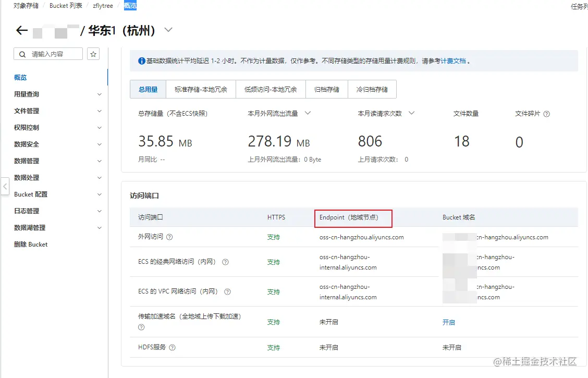Click help icon beside ECS 的 VPC 网络访问

coord(227,292)
